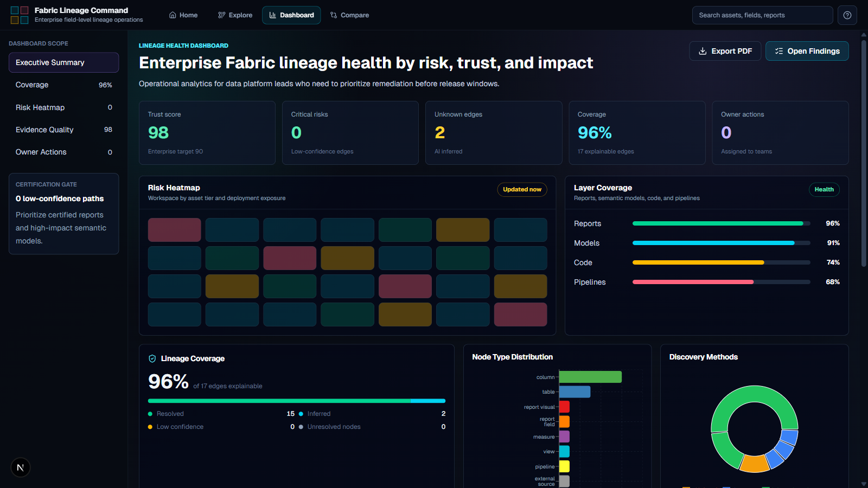Open the Risk Heatmap scope item

click(64, 107)
